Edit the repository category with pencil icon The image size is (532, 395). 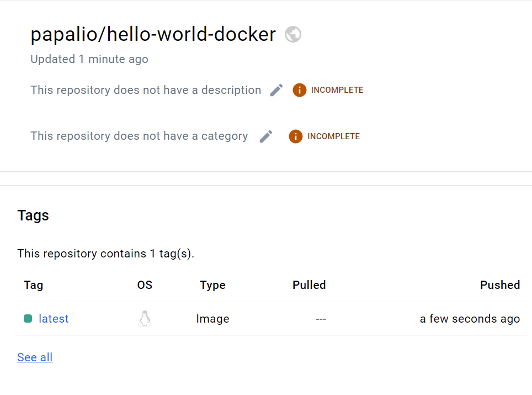click(x=266, y=136)
